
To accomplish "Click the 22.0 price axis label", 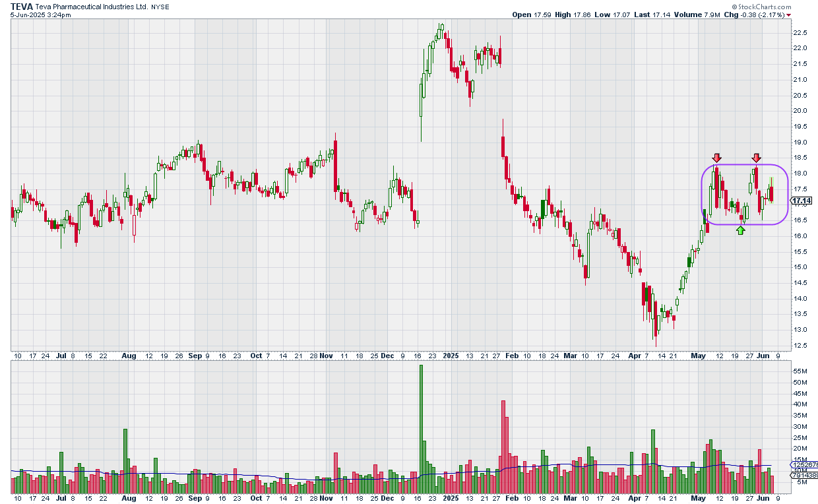I will pyautogui.click(x=800, y=48).
